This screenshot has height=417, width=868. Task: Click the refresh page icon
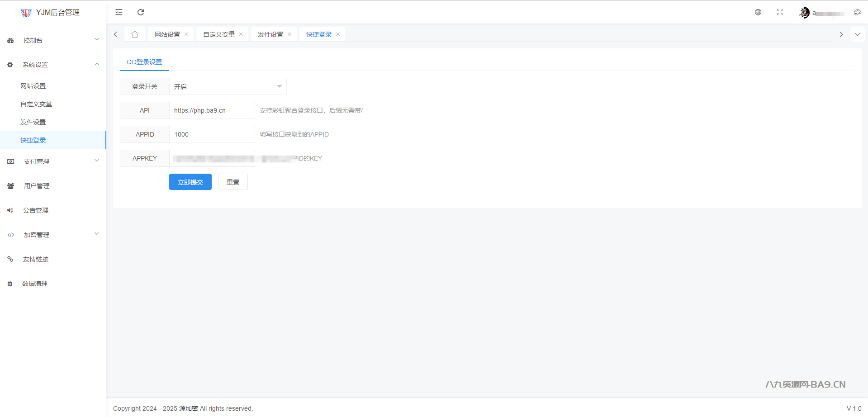(x=141, y=12)
